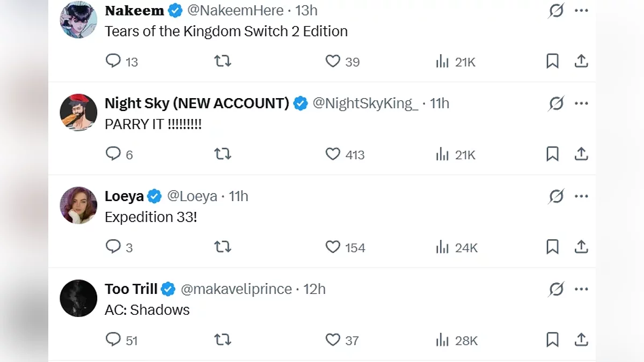Reply to Too Trill's AC: Shadows tweet
This screenshot has width=644, height=362.
click(x=113, y=339)
